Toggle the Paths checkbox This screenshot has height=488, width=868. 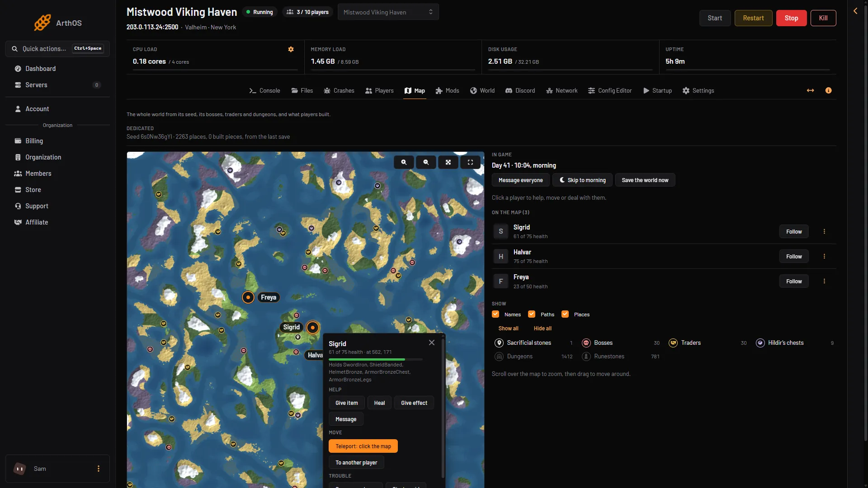click(532, 314)
